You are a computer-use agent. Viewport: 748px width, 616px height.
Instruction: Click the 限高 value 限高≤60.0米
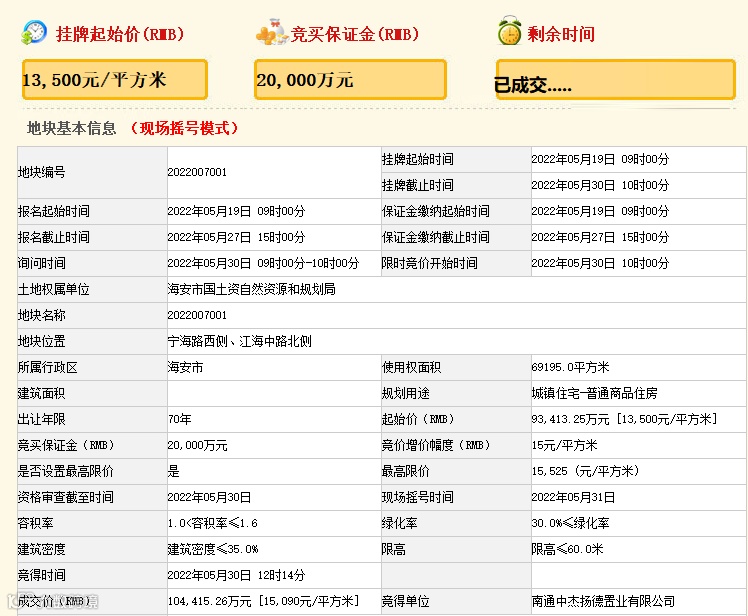point(567,550)
